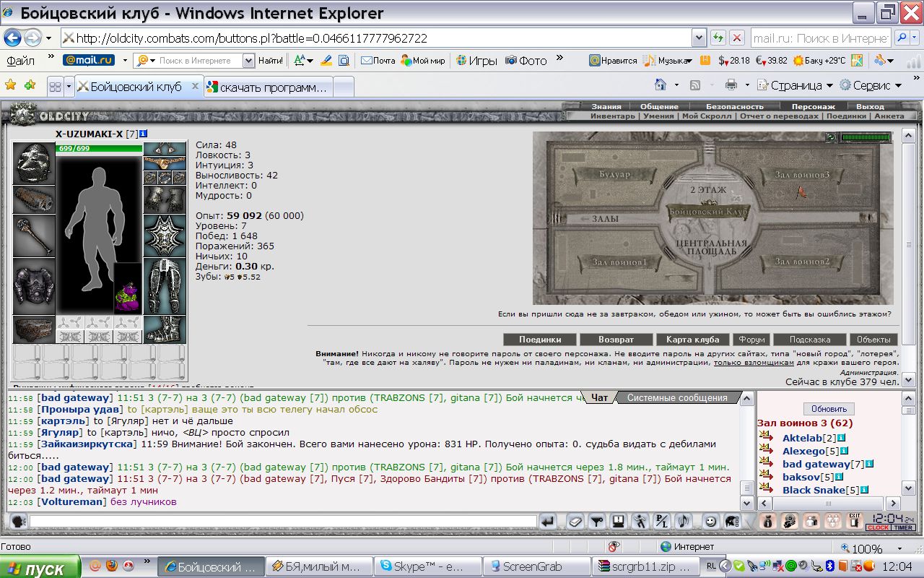Click the equipped leg armor slot
This screenshot has height=578, width=924.
pos(165,286)
